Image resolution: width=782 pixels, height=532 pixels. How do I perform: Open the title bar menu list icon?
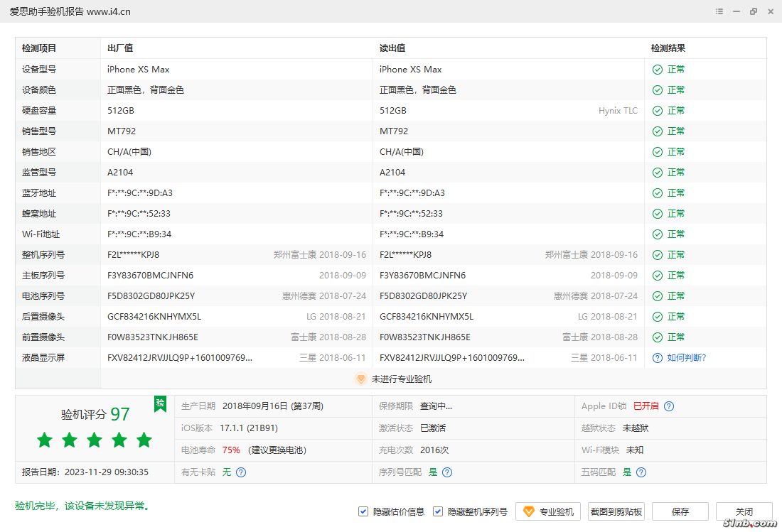719,11
